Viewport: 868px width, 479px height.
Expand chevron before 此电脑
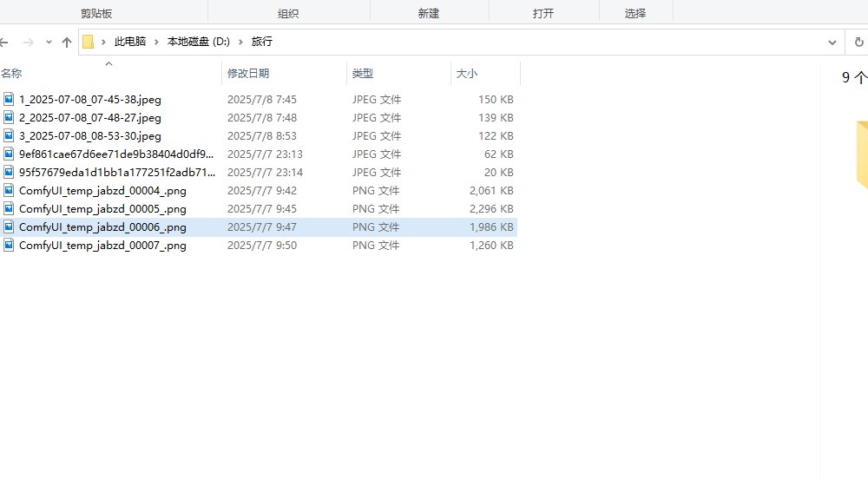103,42
